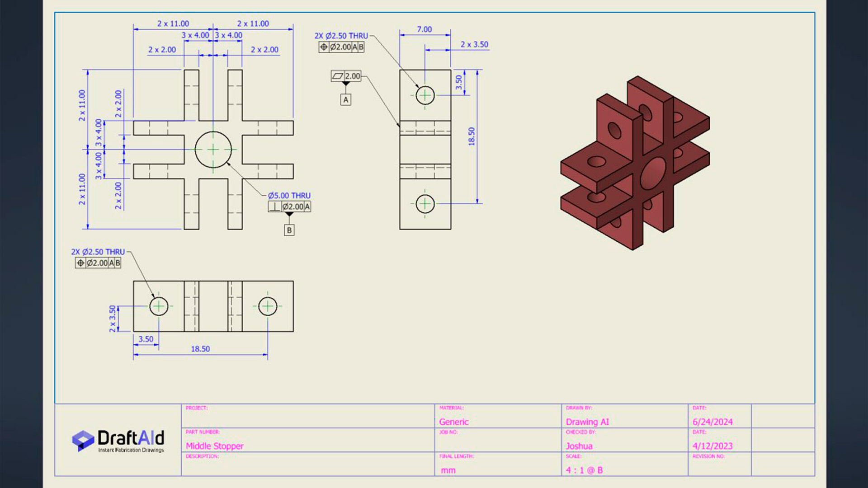The image size is (868, 488).
Task: Select the datum B label box
Action: click(x=289, y=230)
